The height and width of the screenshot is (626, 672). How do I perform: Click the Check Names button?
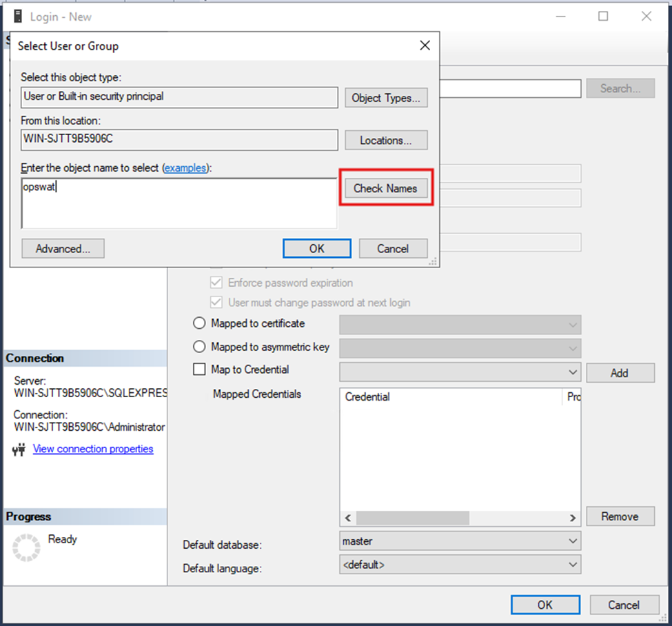point(385,188)
